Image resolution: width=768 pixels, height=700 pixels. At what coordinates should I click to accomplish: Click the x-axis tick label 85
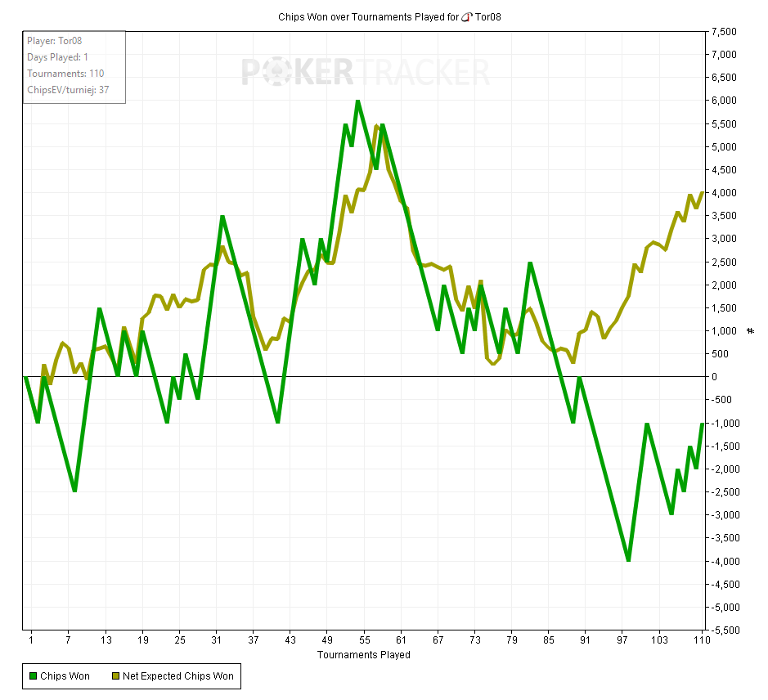click(x=549, y=639)
